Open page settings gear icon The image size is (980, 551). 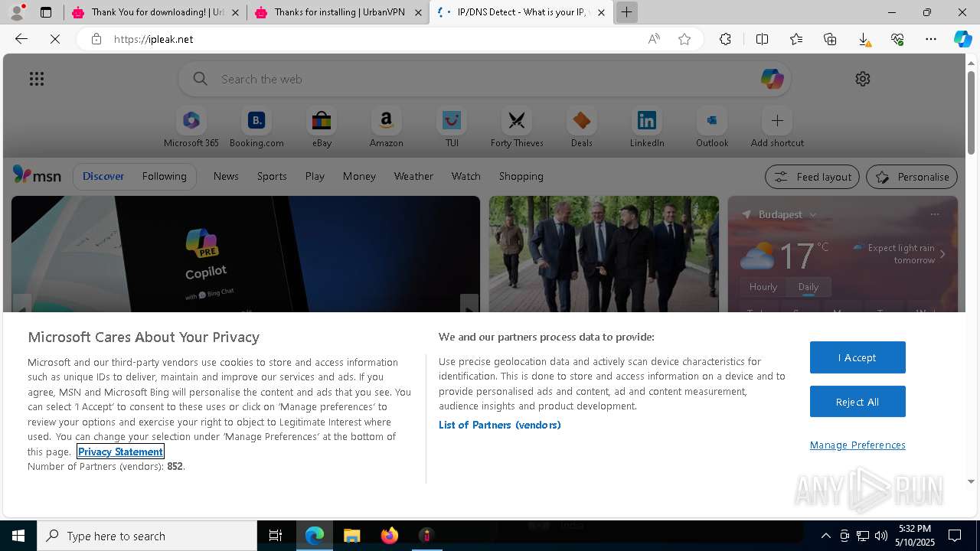(863, 79)
